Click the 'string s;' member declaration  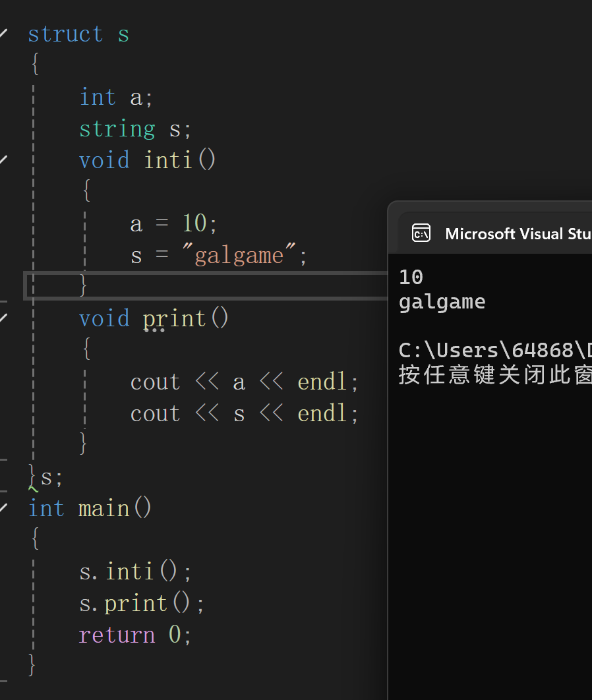pos(135,129)
